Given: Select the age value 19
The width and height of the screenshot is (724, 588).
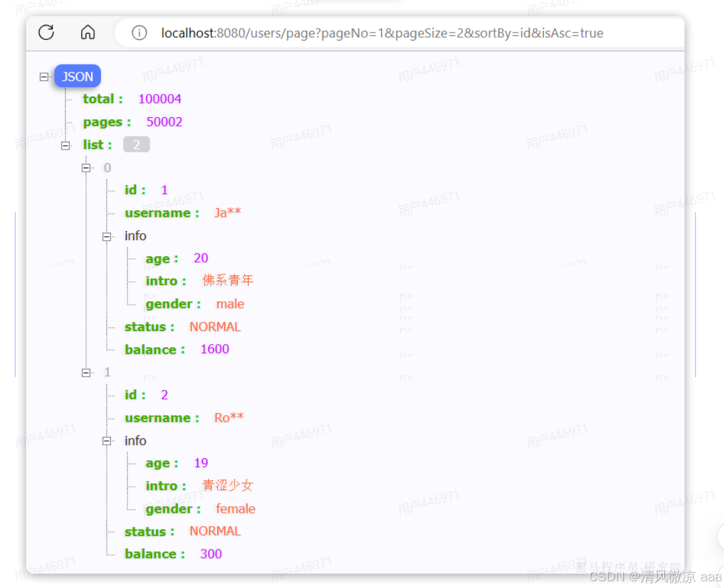Looking at the screenshot, I should coord(201,463).
